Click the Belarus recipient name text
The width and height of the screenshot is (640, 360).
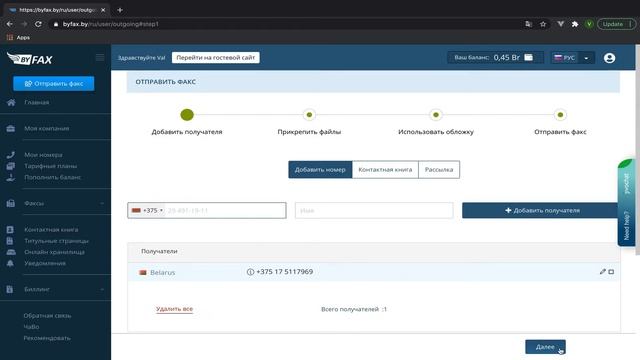point(162,272)
